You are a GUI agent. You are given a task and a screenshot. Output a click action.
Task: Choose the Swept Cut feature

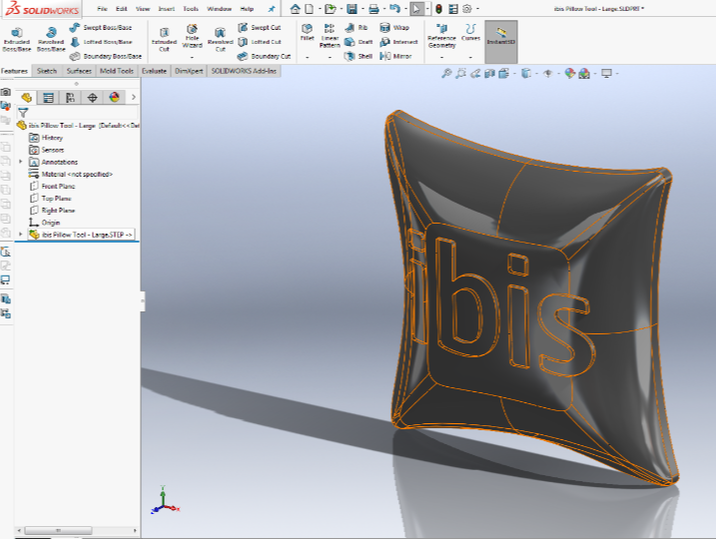click(259, 27)
